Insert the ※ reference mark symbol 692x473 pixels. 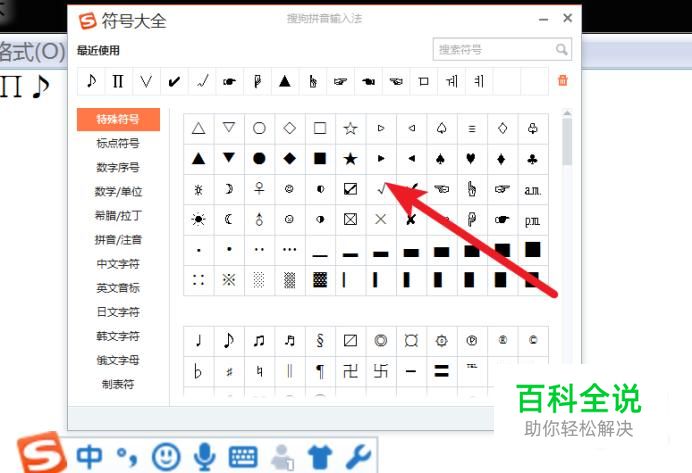click(229, 280)
